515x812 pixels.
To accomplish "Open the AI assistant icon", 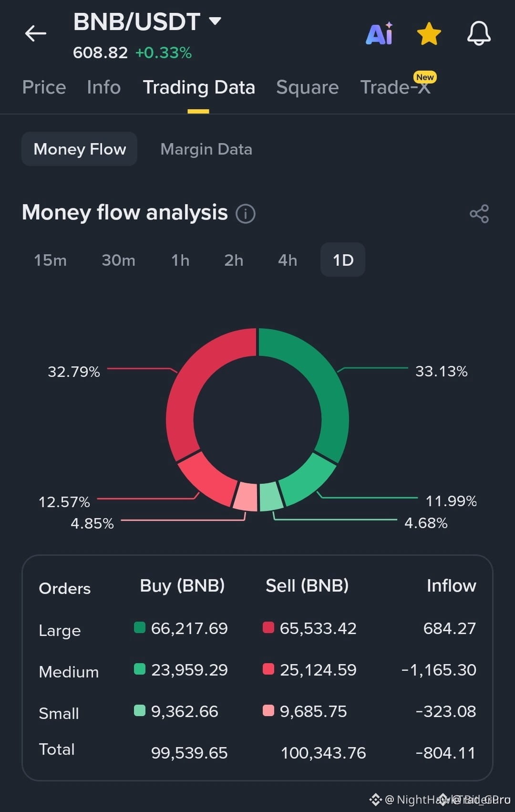I will pyautogui.click(x=380, y=33).
